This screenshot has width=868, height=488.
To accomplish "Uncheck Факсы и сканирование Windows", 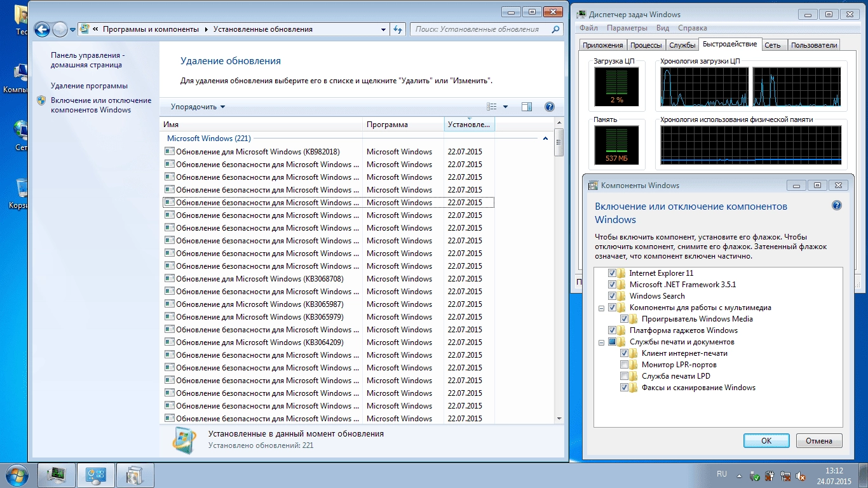I will pyautogui.click(x=625, y=388).
